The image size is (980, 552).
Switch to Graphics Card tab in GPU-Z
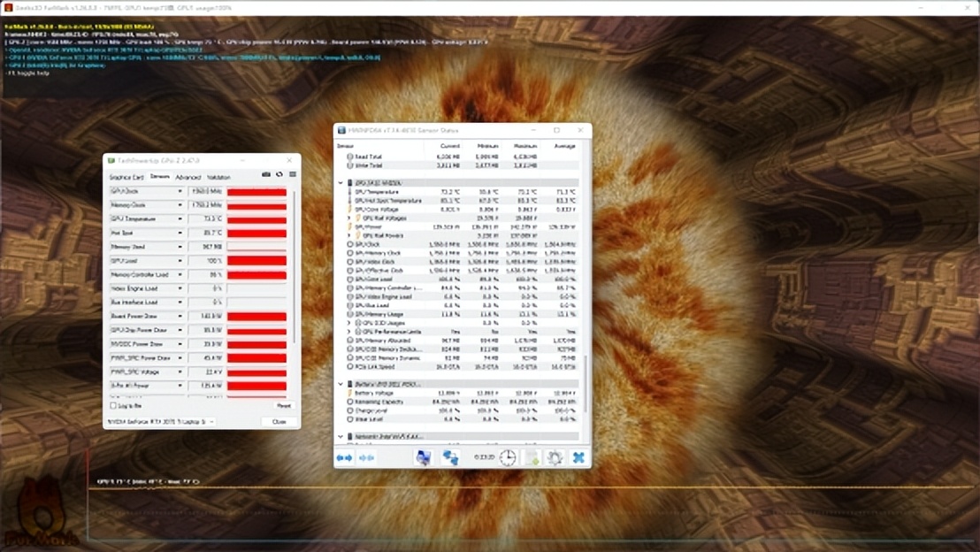126,178
